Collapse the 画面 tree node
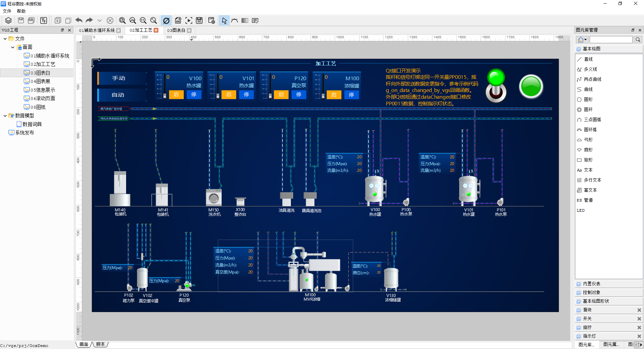The height and width of the screenshot is (349, 644). tap(13, 47)
